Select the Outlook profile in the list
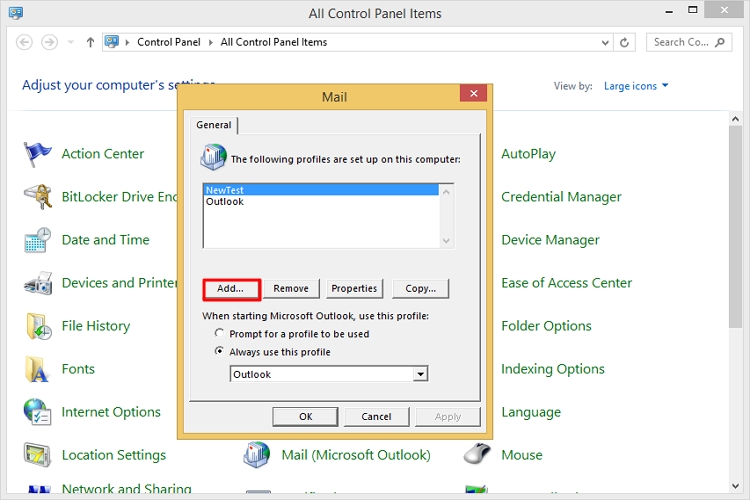This screenshot has height=500, width=750. pyautogui.click(x=225, y=202)
